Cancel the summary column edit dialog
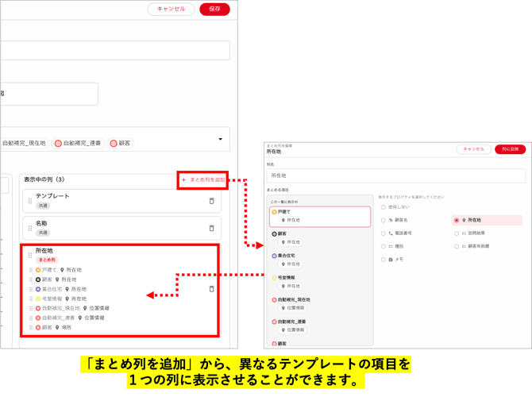Screen dimensions: 532x397 [x=474, y=149]
